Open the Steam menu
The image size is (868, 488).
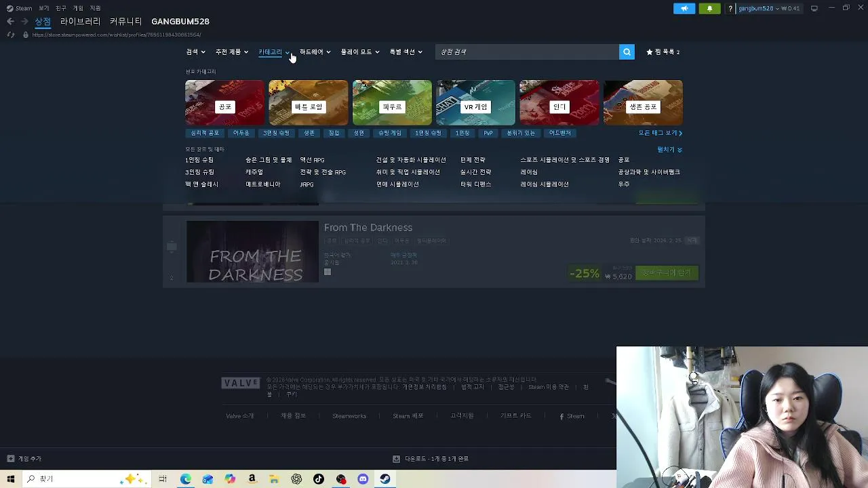[20, 8]
